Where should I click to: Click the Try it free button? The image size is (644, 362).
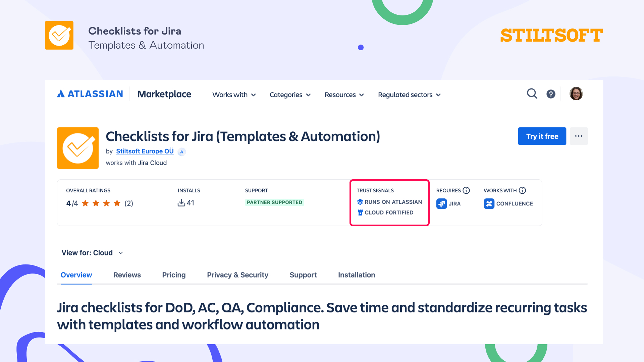542,136
